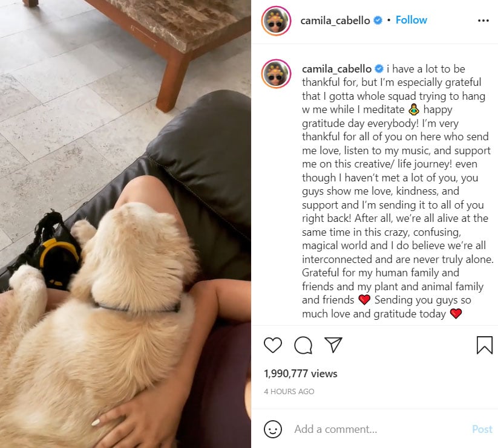Submit comment with the Post button
The width and height of the screenshot is (498, 448).
click(x=482, y=429)
